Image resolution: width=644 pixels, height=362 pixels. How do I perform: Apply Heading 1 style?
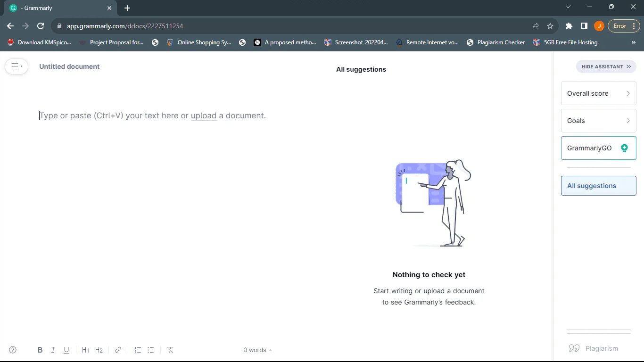click(x=85, y=350)
